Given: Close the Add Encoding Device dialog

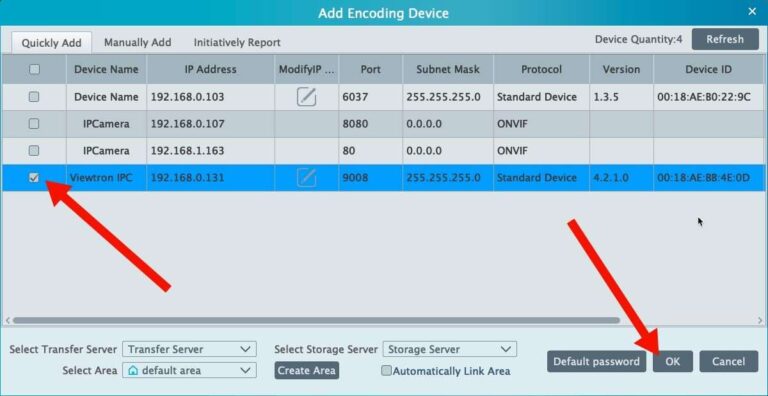Looking at the screenshot, I should coord(752,12).
